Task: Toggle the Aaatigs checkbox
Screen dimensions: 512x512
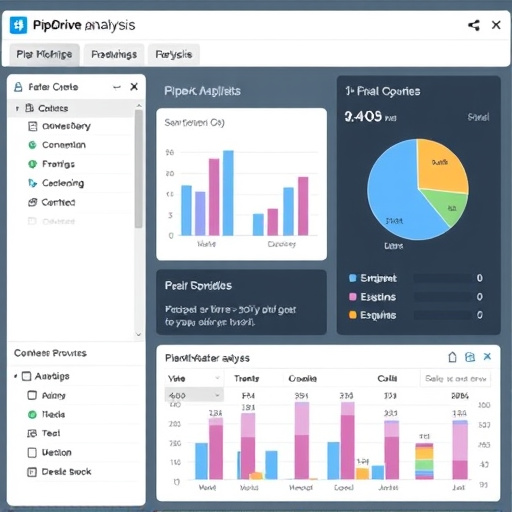Action: pos(26,376)
